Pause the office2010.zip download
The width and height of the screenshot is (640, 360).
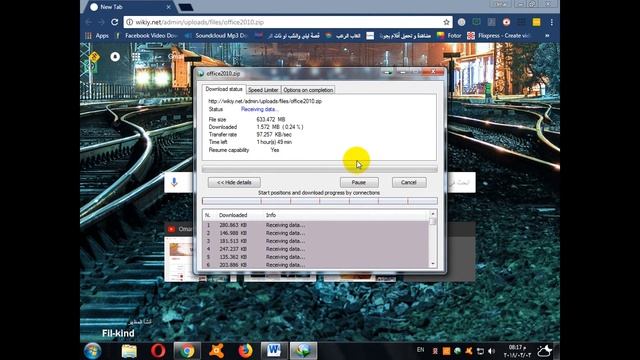pyautogui.click(x=359, y=182)
